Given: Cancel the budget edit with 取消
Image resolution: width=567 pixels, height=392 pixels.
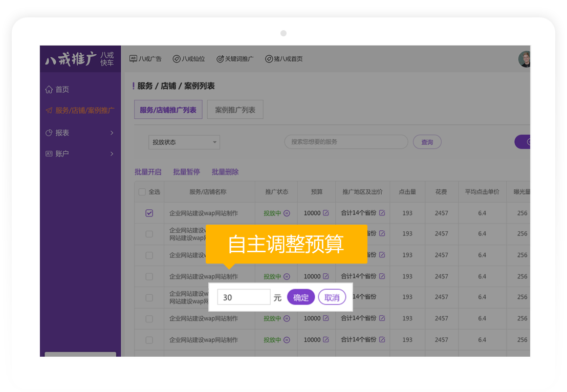Looking at the screenshot, I should point(332,297).
